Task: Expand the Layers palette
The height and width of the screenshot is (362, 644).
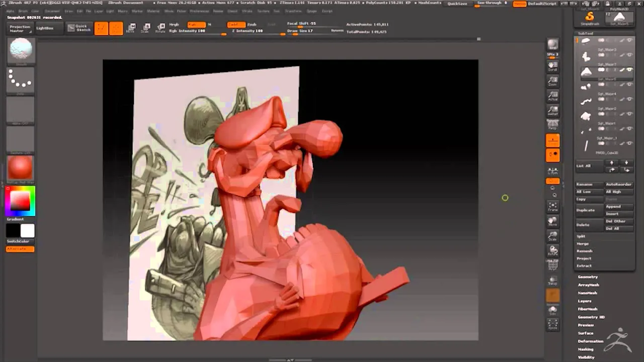Action: pos(585,301)
